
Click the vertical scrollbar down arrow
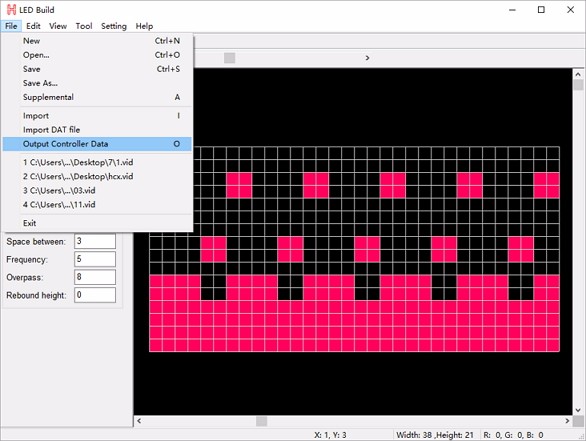(578, 410)
